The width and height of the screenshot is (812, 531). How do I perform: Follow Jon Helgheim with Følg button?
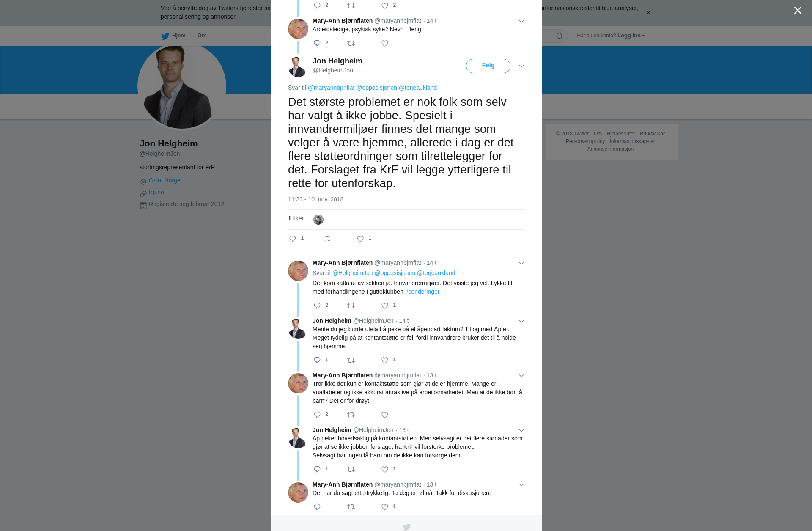pyautogui.click(x=488, y=66)
